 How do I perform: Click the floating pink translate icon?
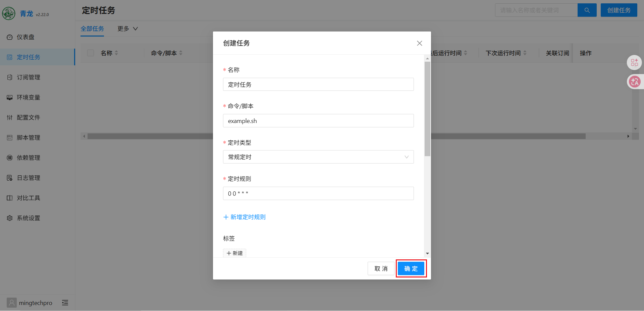[634, 82]
